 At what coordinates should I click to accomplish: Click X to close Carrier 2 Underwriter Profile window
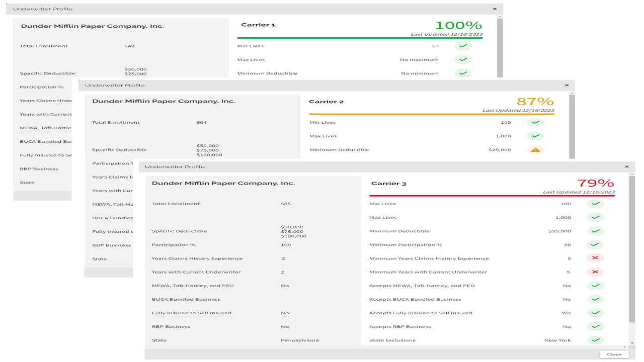567,85
